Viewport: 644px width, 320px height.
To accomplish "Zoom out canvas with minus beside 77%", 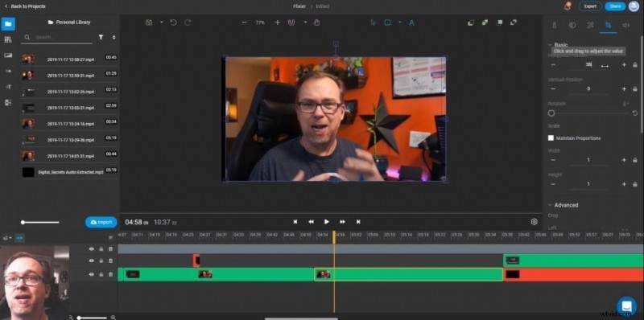I will point(245,23).
